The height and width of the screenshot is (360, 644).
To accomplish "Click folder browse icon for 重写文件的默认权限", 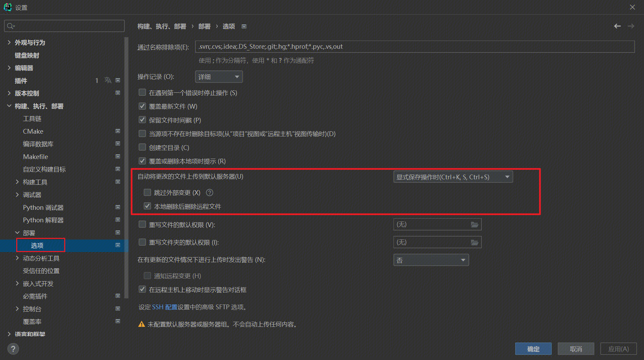I will point(474,225).
